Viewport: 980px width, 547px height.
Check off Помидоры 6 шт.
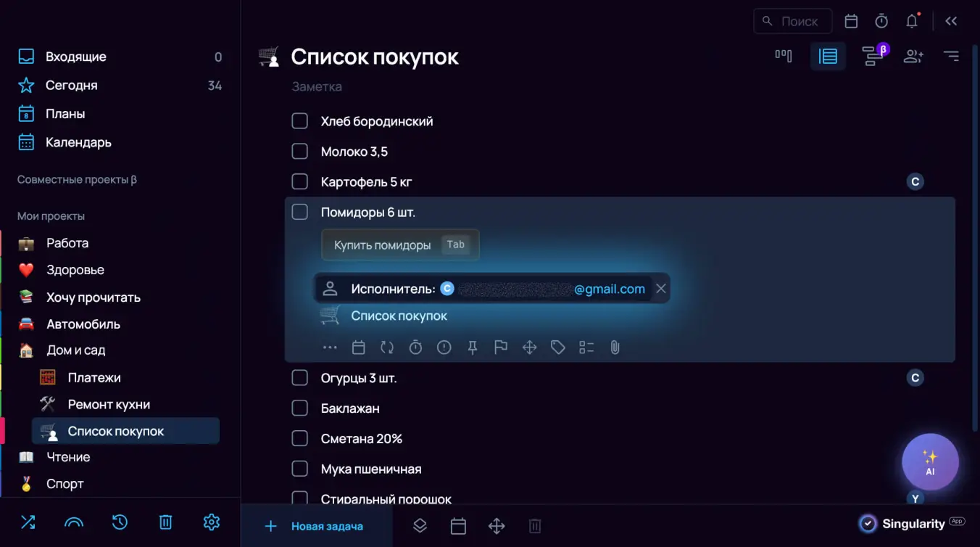point(299,212)
